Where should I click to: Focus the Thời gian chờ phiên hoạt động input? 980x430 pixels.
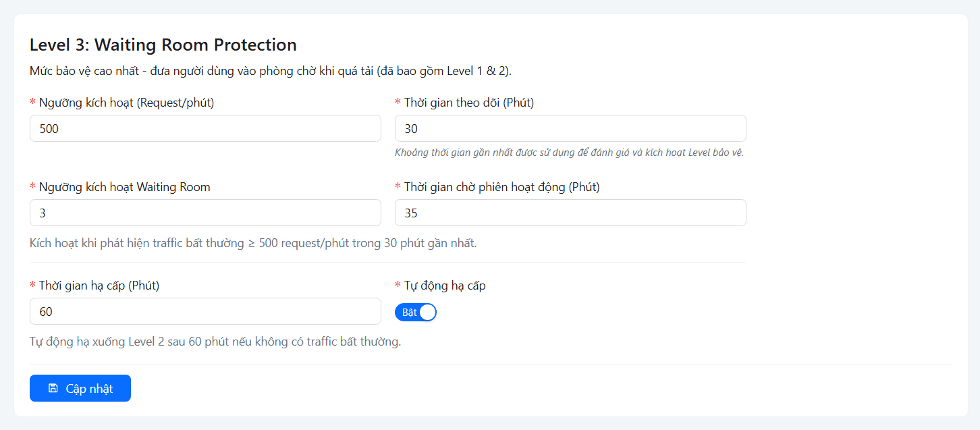[570, 213]
